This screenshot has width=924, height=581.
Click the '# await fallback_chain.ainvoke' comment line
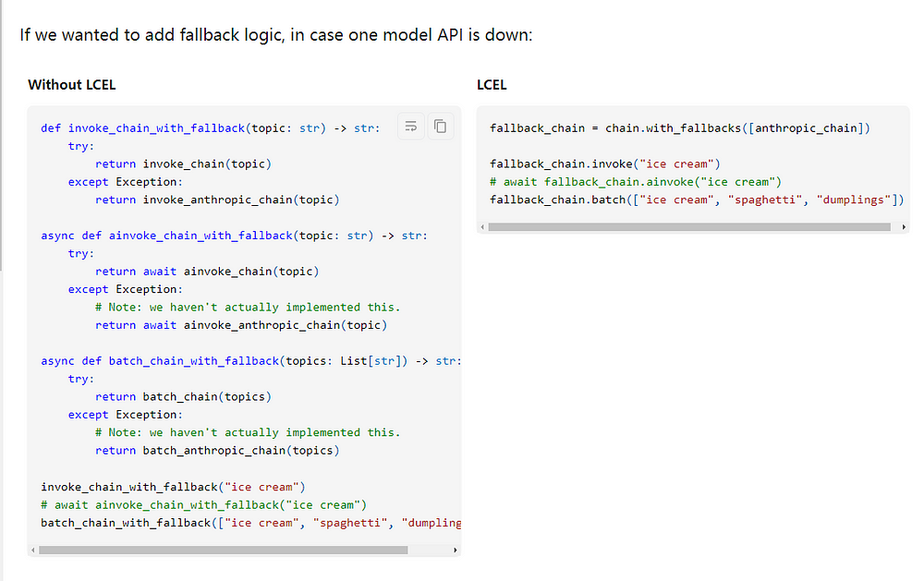[636, 181]
